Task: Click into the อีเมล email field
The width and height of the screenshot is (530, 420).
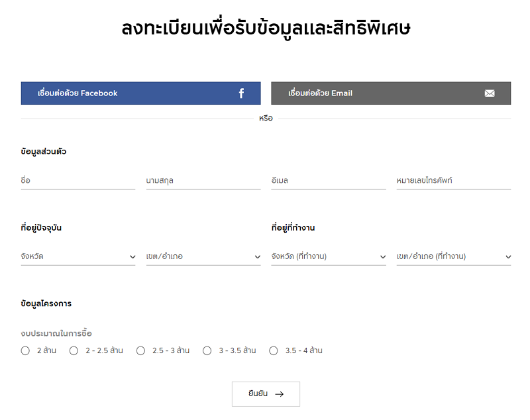Action: point(329,181)
